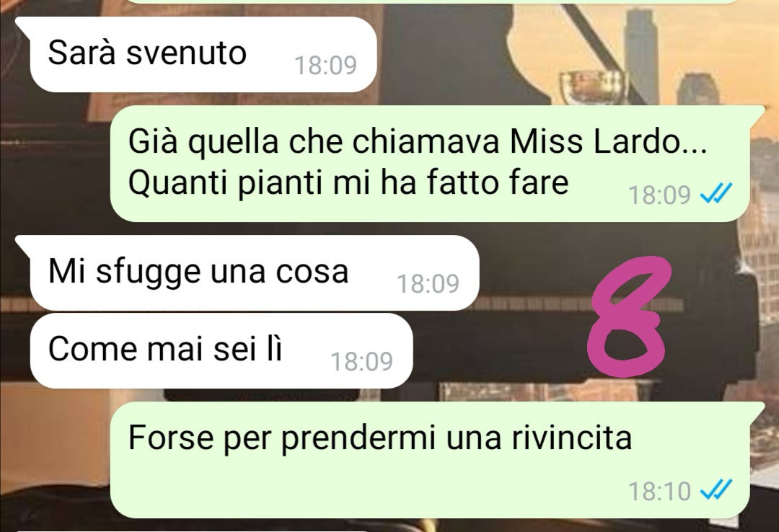Click the pink handwritten number 8 annotation

point(628,316)
